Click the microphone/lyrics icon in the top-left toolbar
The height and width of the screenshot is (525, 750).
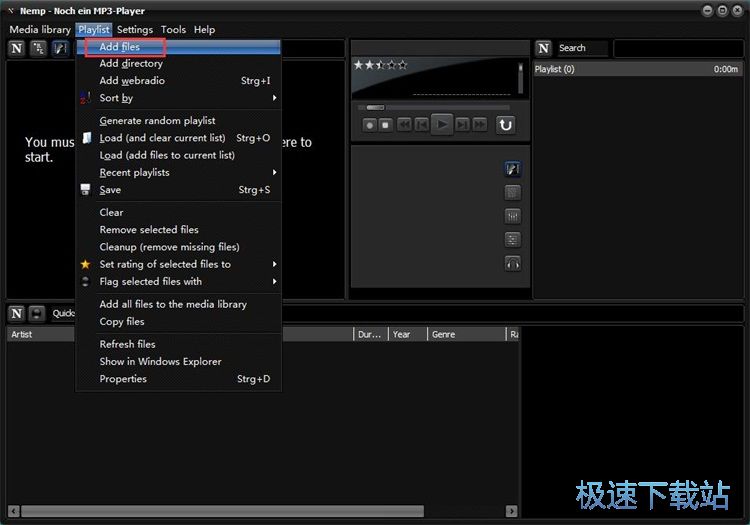(x=60, y=48)
